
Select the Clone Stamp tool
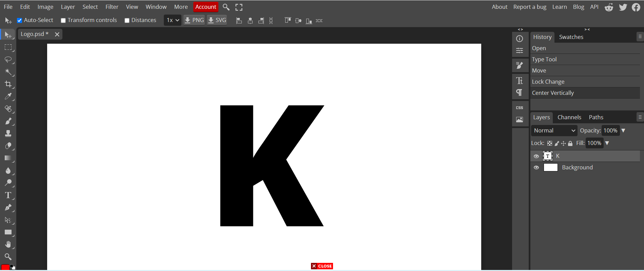click(x=8, y=133)
